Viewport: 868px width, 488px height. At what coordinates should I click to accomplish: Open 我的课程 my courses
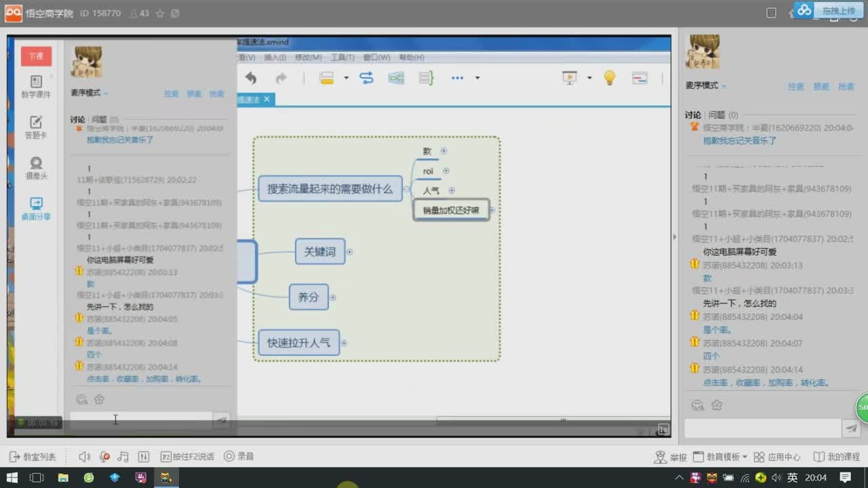(x=837, y=457)
